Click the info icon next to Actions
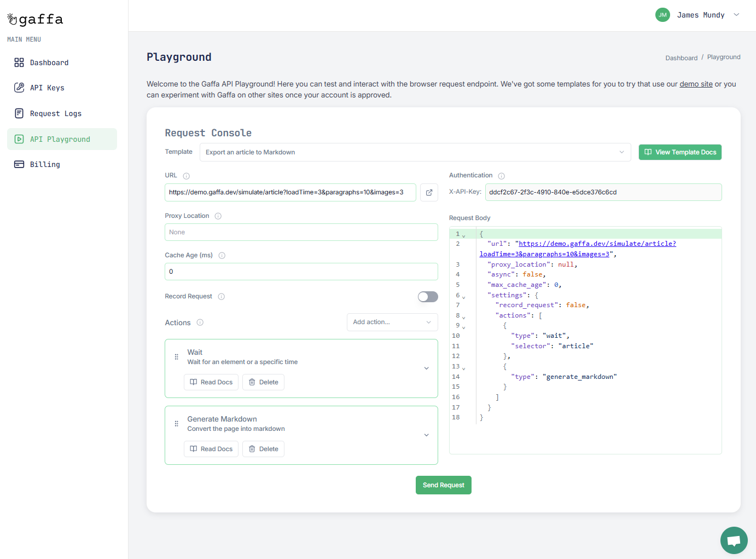 click(x=200, y=322)
